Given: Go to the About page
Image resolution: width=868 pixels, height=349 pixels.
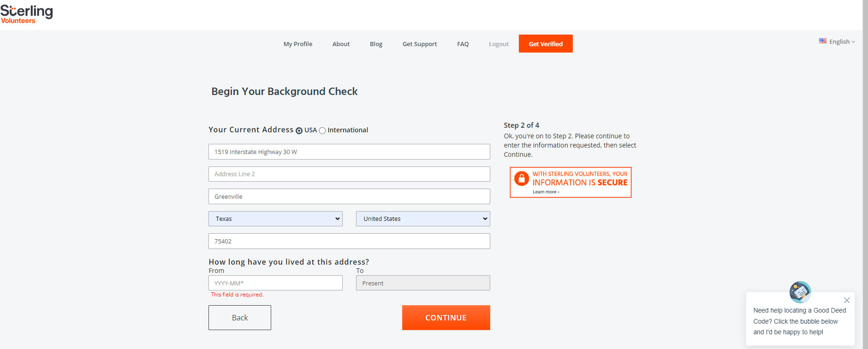Looking at the screenshot, I should click(341, 44).
